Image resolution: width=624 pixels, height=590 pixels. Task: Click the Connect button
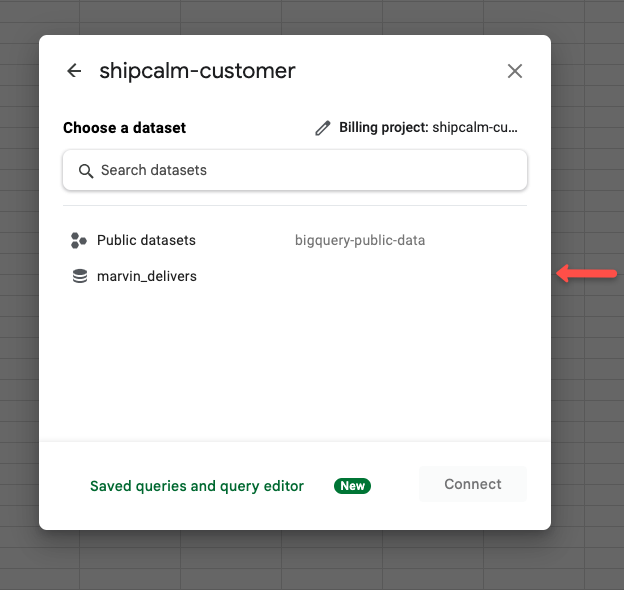(x=473, y=484)
